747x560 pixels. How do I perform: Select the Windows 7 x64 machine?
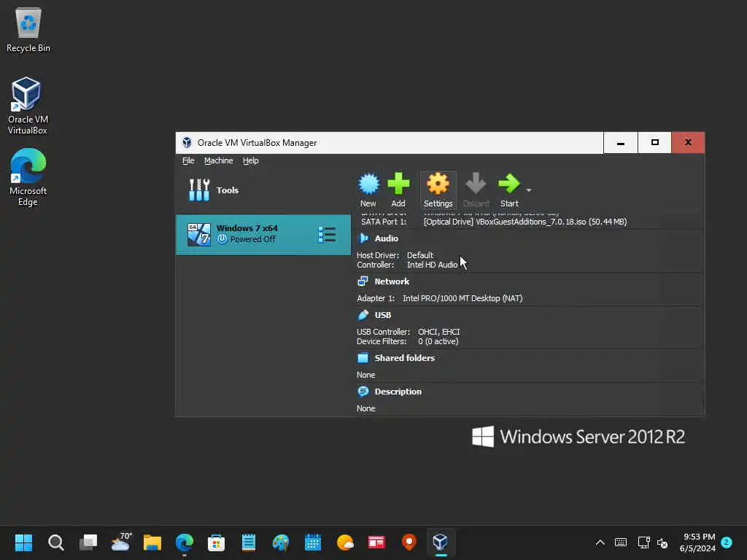(x=263, y=234)
